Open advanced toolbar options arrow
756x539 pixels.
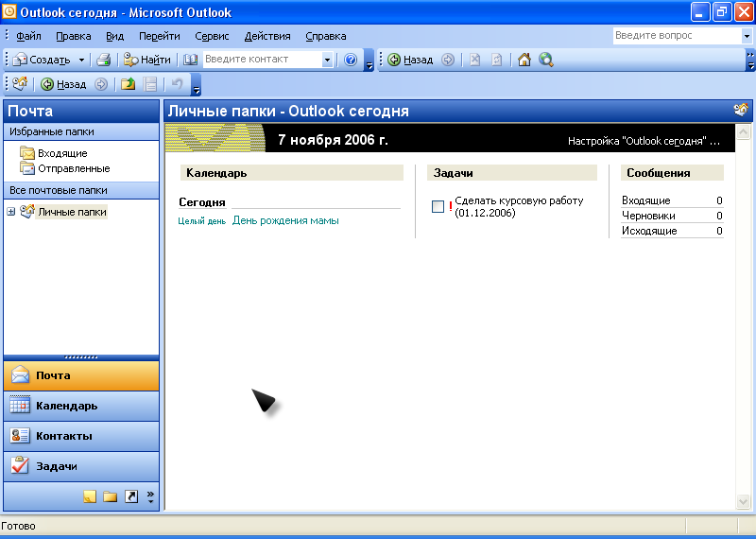point(196,85)
